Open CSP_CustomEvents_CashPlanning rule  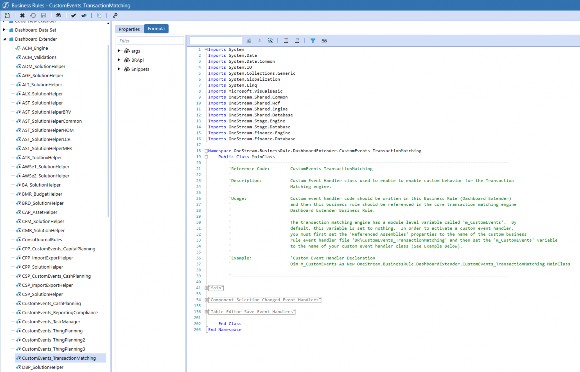(x=56, y=276)
